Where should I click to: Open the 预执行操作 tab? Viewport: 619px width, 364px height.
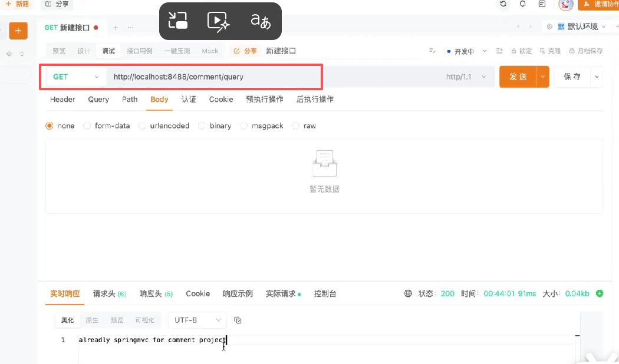[x=265, y=100]
